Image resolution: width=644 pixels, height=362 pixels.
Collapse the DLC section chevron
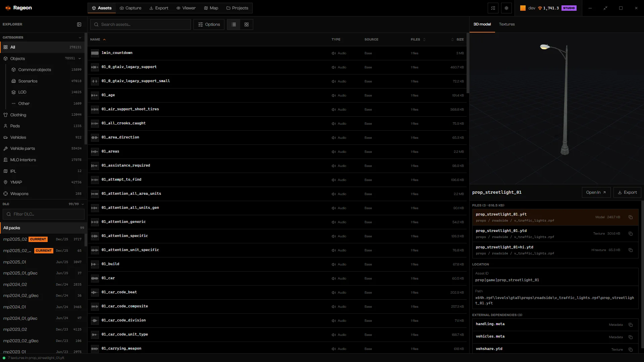click(x=83, y=204)
